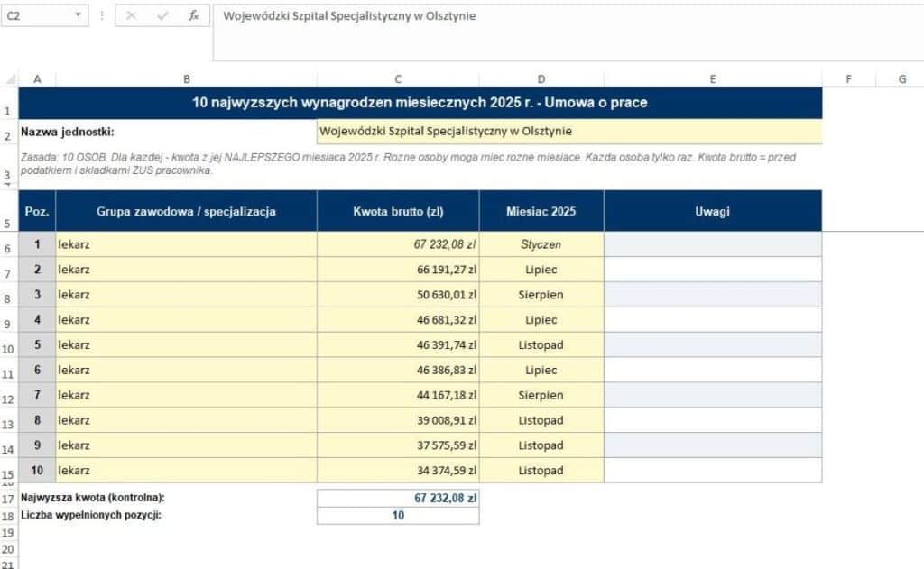Viewport: 924px width, 569px height.
Task: Click the title cell in row 1
Action: [420, 103]
